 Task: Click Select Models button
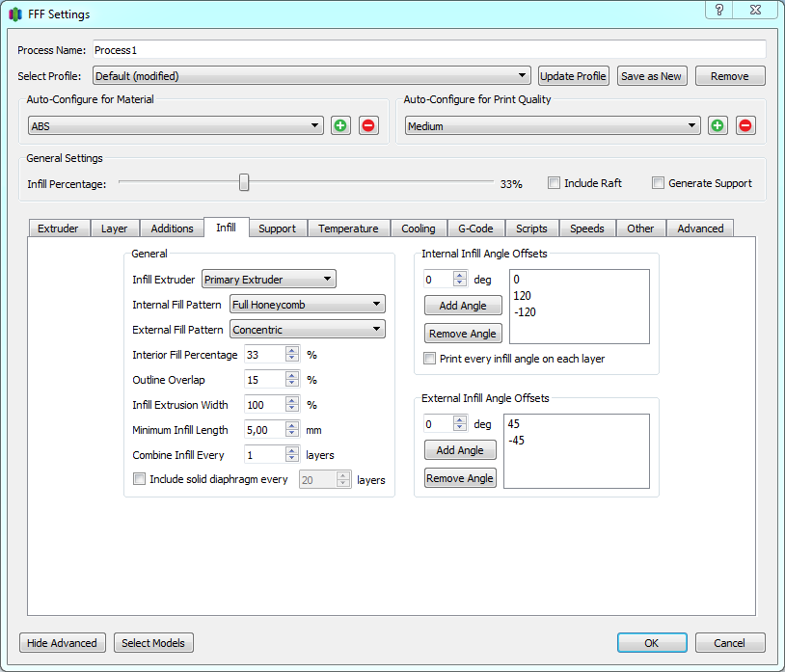153,642
